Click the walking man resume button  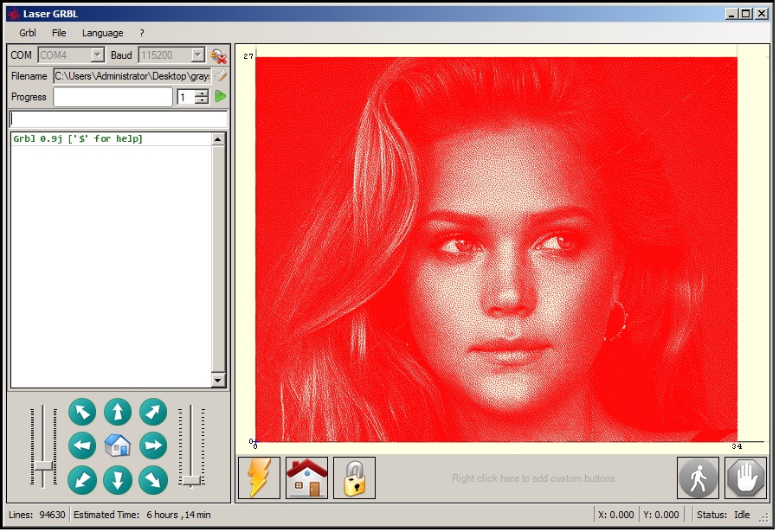pos(699,478)
